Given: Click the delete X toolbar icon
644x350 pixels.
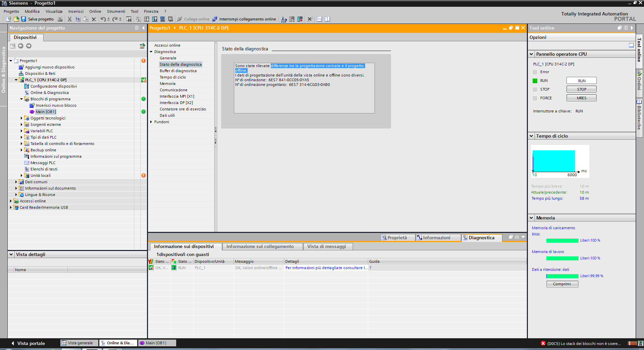Looking at the screenshot, I should (94, 19).
